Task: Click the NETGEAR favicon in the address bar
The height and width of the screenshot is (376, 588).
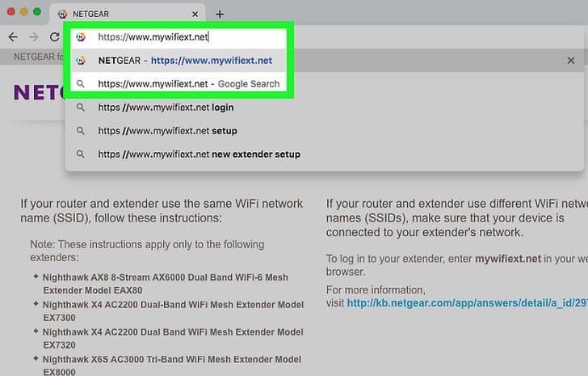Action: pos(81,36)
